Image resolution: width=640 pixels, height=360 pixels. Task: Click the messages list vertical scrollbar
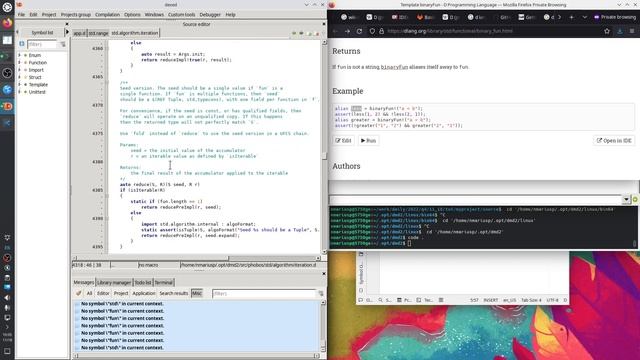324,327
